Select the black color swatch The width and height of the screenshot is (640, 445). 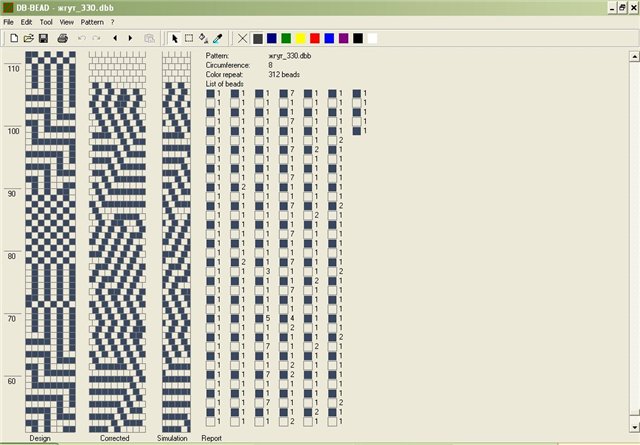tap(358, 38)
